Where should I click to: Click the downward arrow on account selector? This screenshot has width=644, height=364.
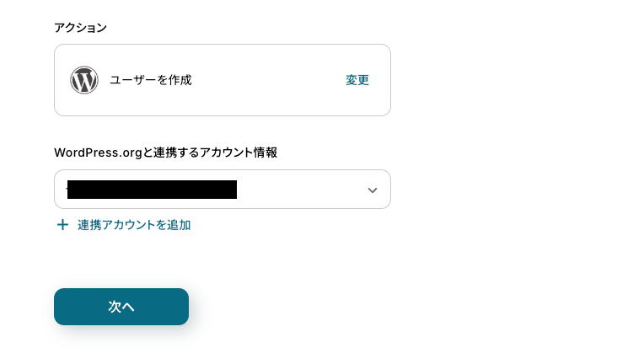tap(372, 190)
